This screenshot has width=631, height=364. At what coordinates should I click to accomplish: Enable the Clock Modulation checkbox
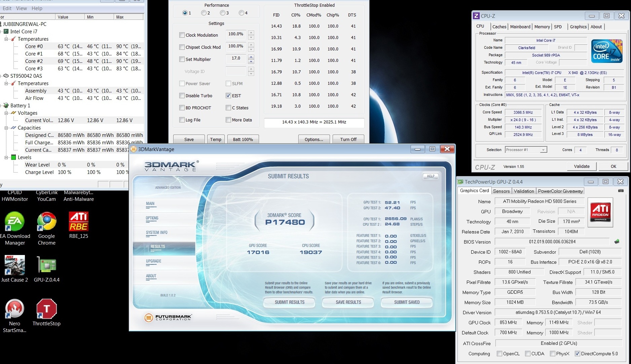click(x=182, y=35)
